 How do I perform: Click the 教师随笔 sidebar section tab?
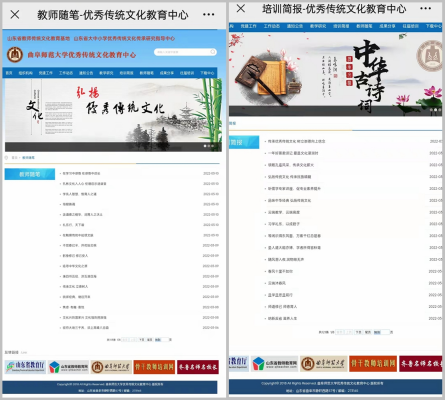30,174
